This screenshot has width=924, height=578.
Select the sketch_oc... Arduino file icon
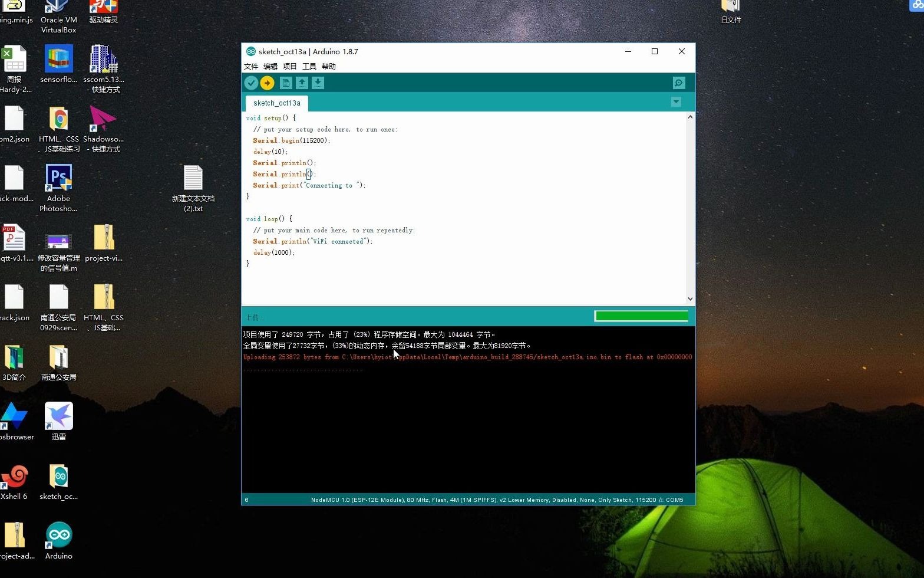click(58, 481)
